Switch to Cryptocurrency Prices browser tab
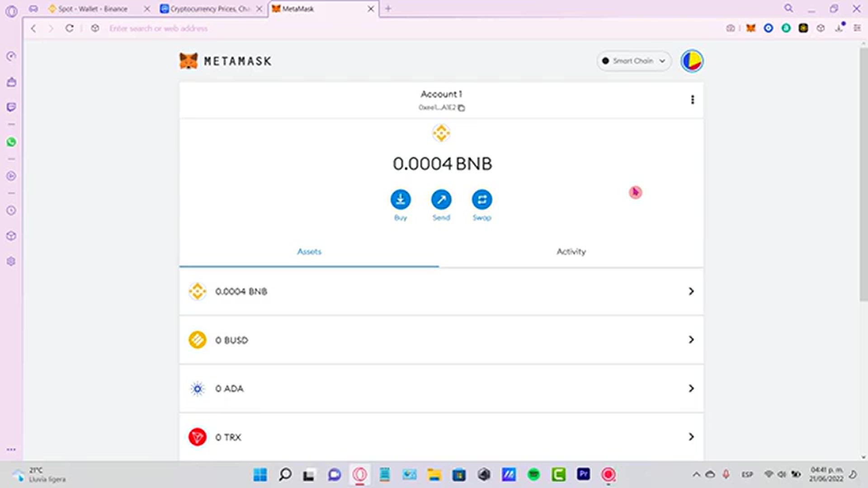 click(x=209, y=9)
